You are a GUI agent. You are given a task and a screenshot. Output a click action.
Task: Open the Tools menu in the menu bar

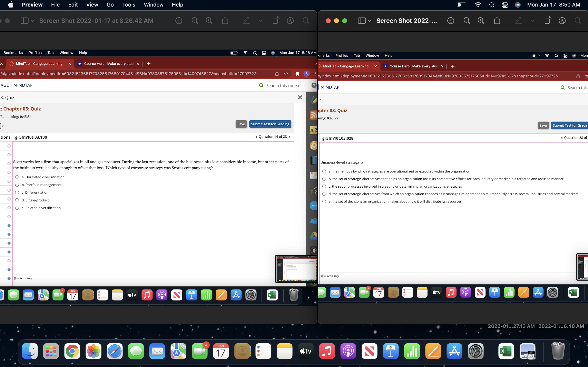pyautogui.click(x=129, y=5)
